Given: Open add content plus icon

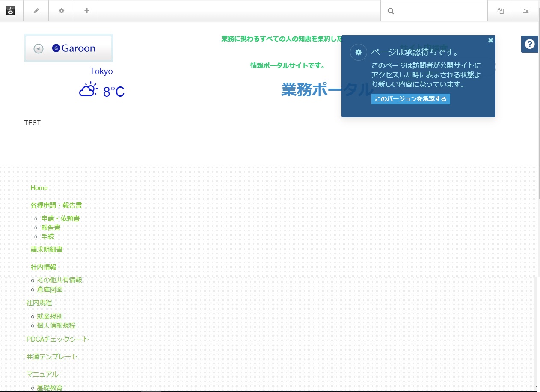Looking at the screenshot, I should pyautogui.click(x=87, y=11).
